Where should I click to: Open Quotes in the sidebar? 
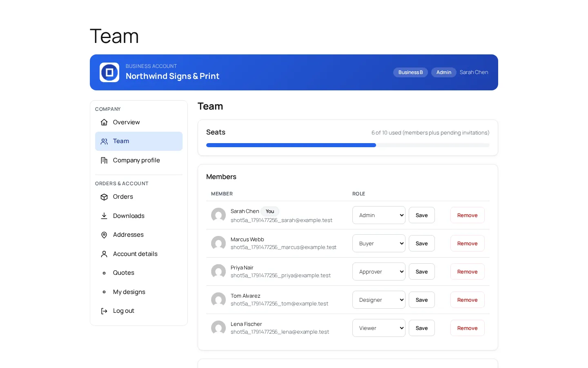coord(139,273)
